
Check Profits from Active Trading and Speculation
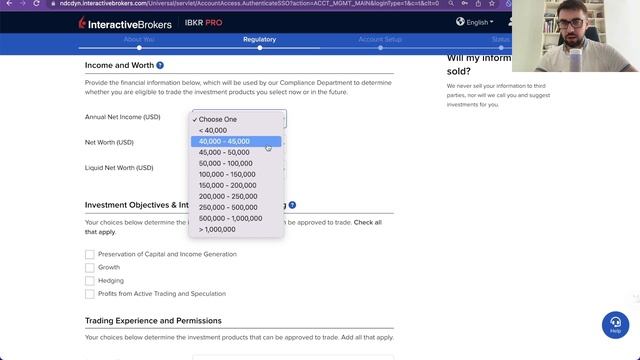pos(90,294)
